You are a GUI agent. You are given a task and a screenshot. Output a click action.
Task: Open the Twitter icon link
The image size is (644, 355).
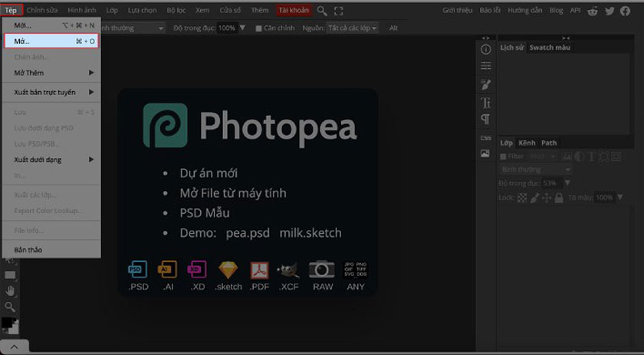[x=609, y=11]
